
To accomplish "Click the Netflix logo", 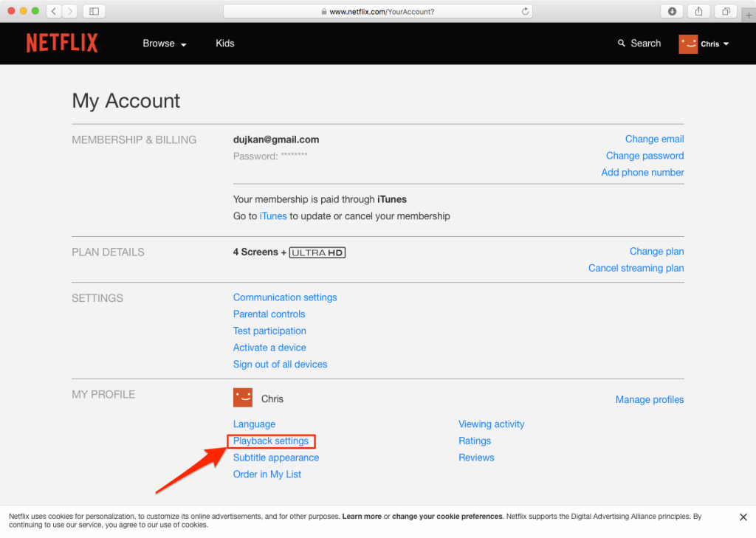I will click(x=62, y=43).
